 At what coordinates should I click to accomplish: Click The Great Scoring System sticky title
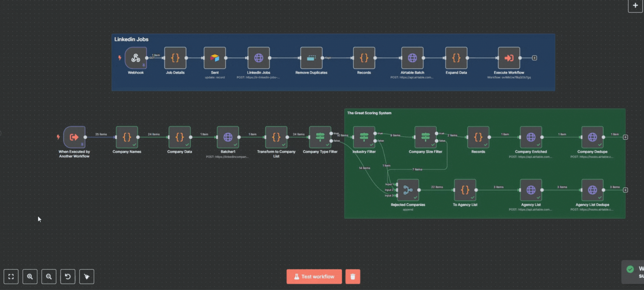(x=369, y=113)
